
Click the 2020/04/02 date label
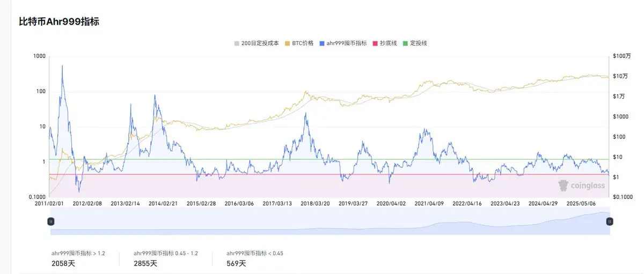pyautogui.click(x=392, y=204)
